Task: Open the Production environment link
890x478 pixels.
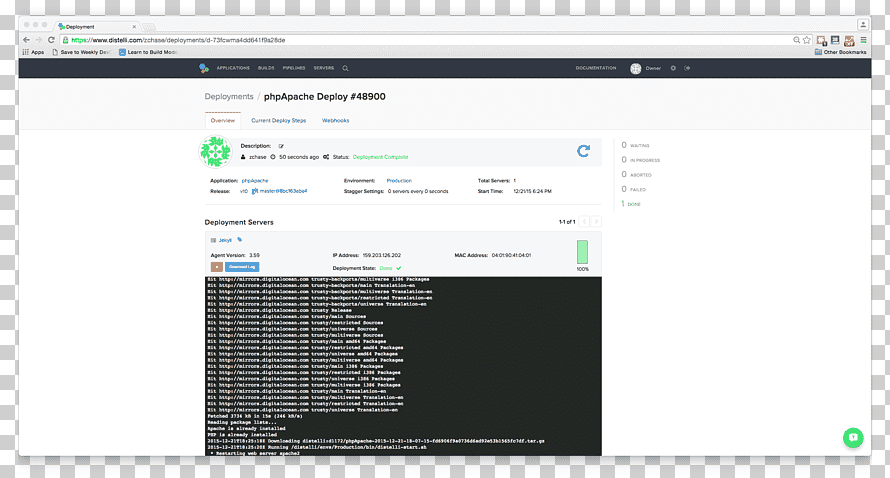Action: (399, 181)
